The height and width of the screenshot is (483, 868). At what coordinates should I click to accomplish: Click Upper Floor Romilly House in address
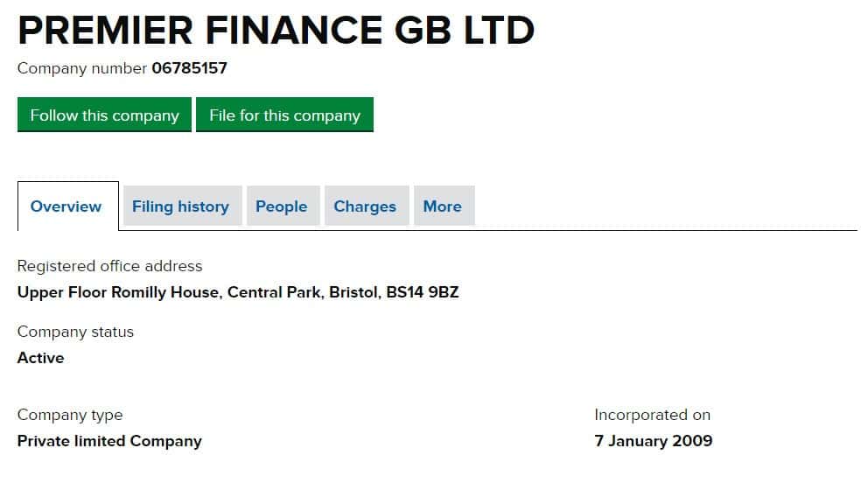pyautogui.click(x=118, y=292)
